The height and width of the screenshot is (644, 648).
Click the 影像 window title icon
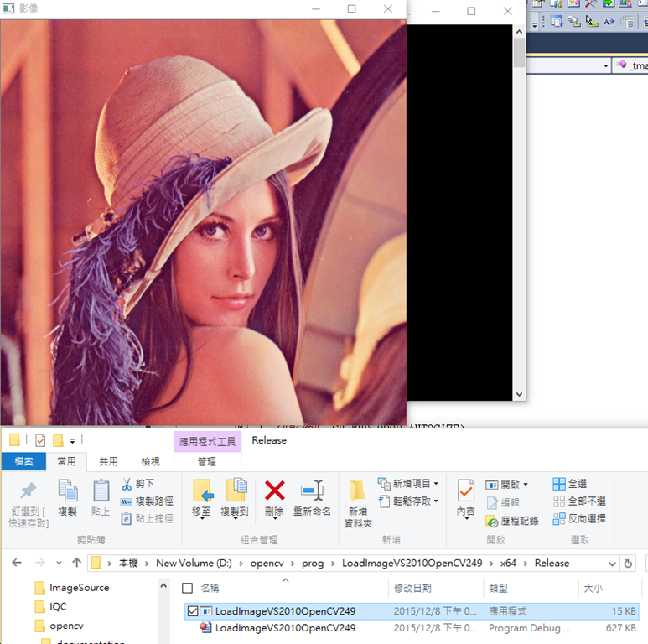(x=8, y=8)
